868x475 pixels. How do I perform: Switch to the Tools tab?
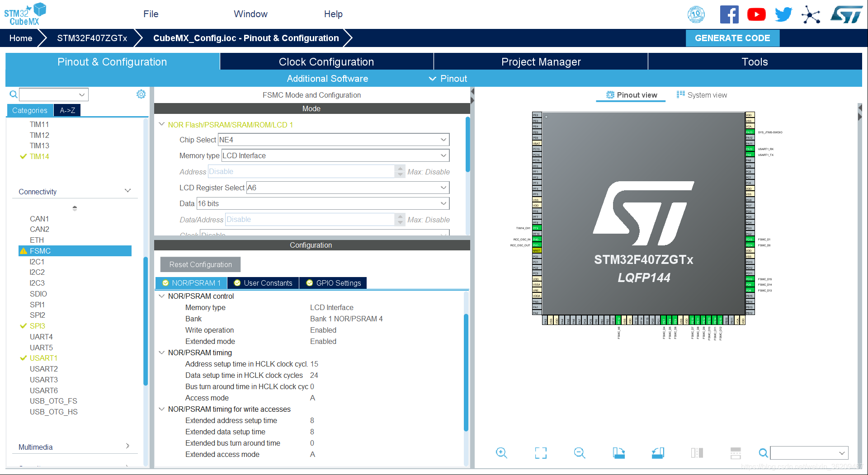click(755, 61)
